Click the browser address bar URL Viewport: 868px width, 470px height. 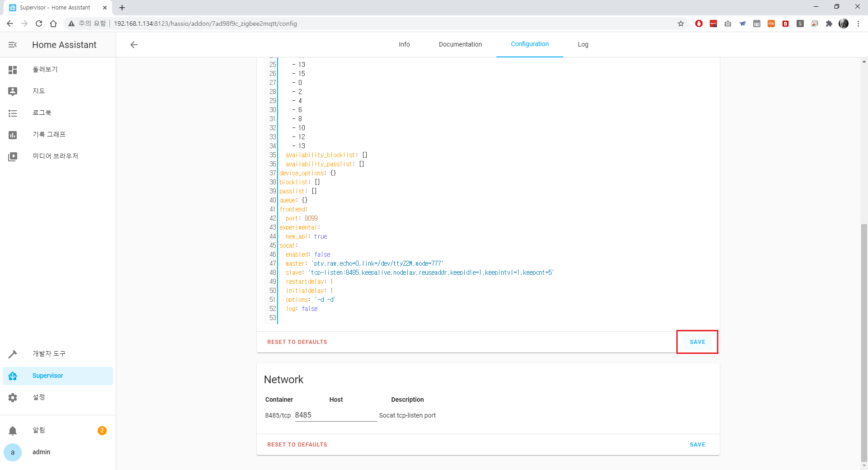tap(205, 23)
